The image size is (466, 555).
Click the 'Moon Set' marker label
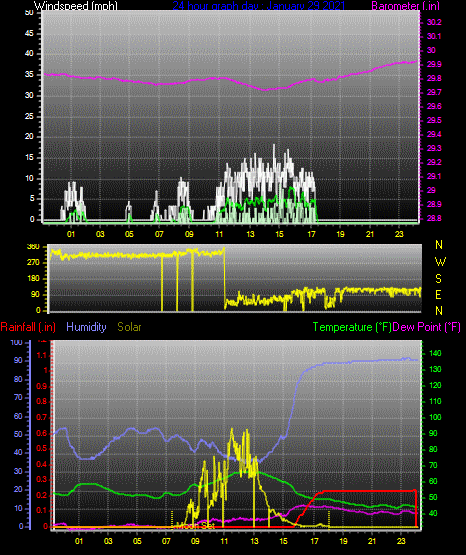point(196,526)
